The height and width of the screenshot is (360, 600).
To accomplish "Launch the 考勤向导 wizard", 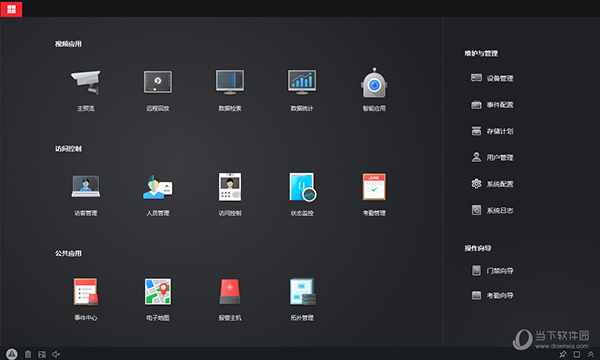I will [x=492, y=295].
